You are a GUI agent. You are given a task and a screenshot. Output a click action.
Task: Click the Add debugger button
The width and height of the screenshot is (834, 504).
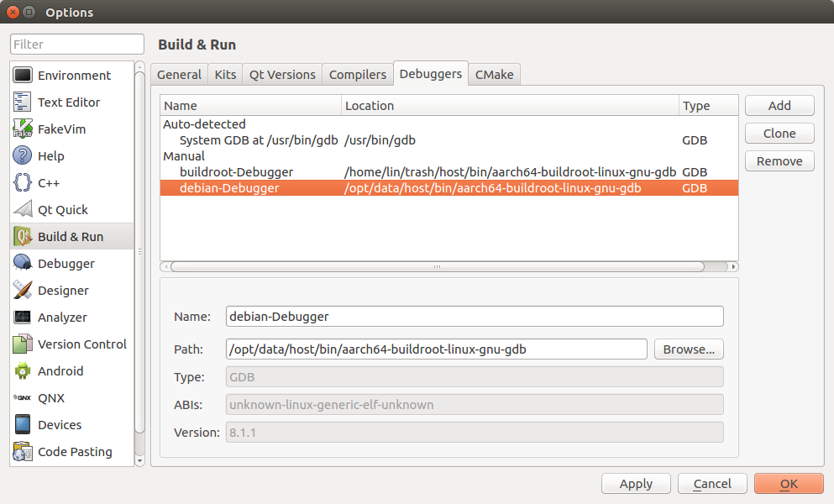(x=779, y=106)
